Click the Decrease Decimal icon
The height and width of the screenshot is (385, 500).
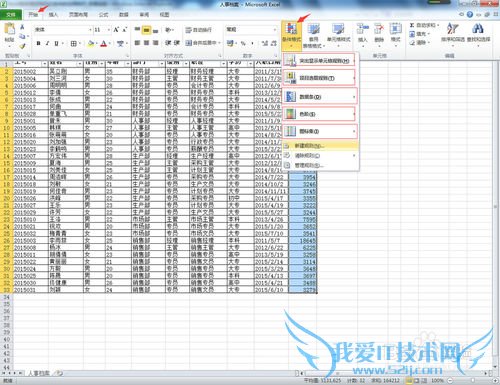click(274, 43)
